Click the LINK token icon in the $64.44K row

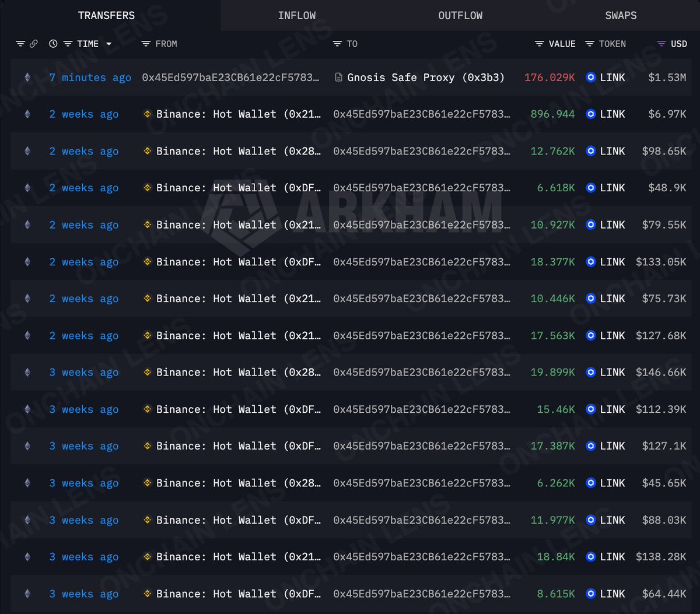(x=590, y=594)
